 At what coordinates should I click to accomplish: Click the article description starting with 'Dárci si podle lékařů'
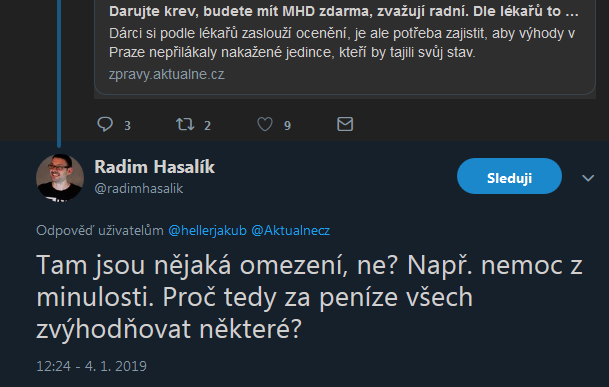pyautogui.click(x=342, y=43)
